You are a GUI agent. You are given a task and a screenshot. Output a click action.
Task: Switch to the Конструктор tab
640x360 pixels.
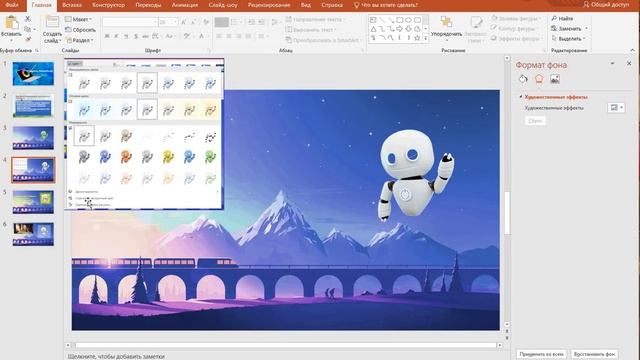tap(109, 5)
